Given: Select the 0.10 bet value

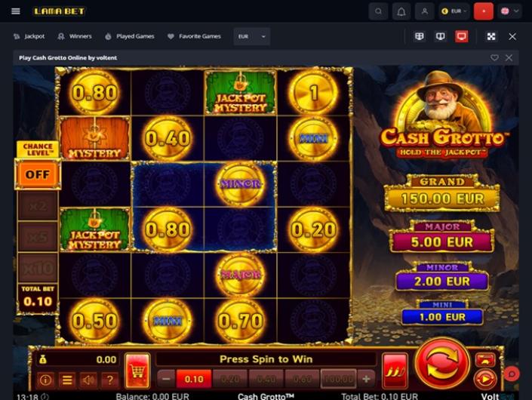Looking at the screenshot, I should coord(194,379).
